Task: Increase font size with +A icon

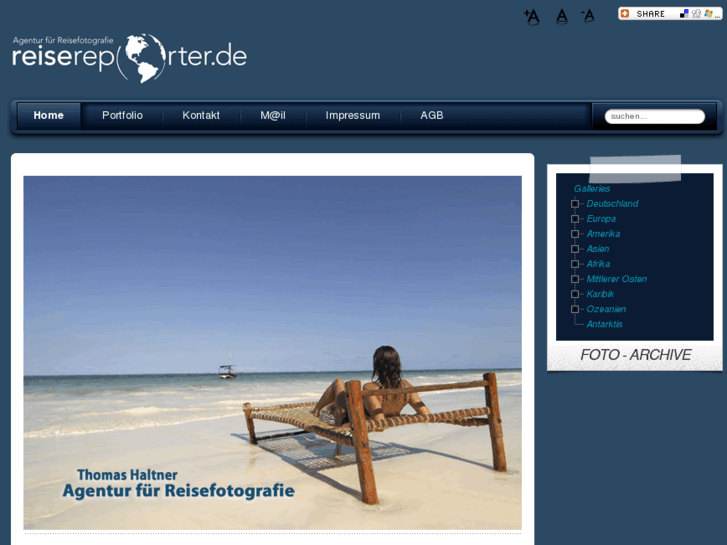Action: click(x=532, y=17)
